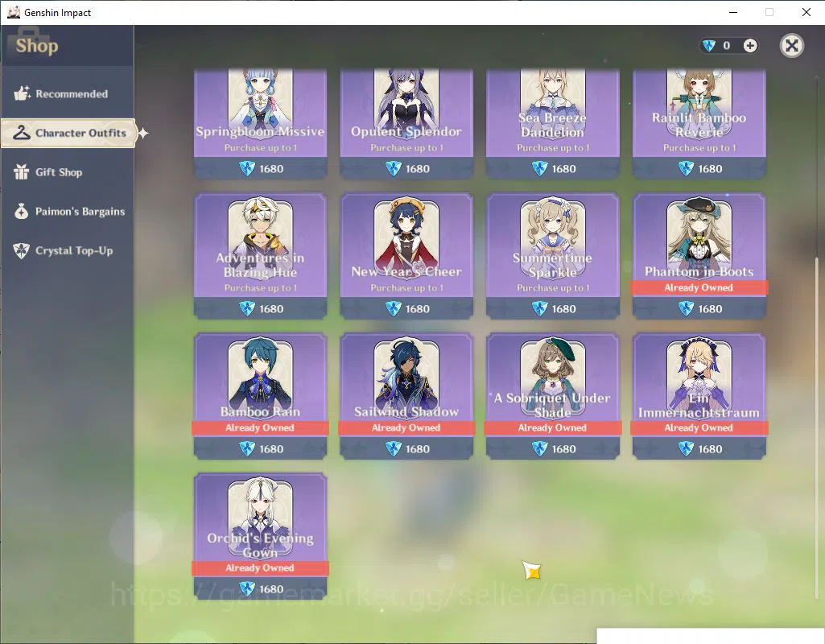The height and width of the screenshot is (644, 825).
Task: Click the Crystal Top-Up crystal icon
Action: [x=21, y=250]
